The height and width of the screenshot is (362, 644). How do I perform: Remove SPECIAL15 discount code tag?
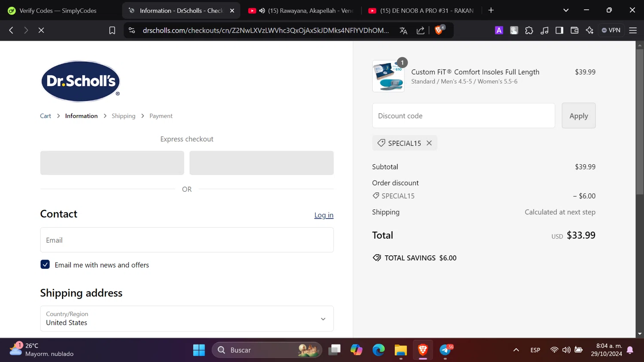click(x=429, y=143)
